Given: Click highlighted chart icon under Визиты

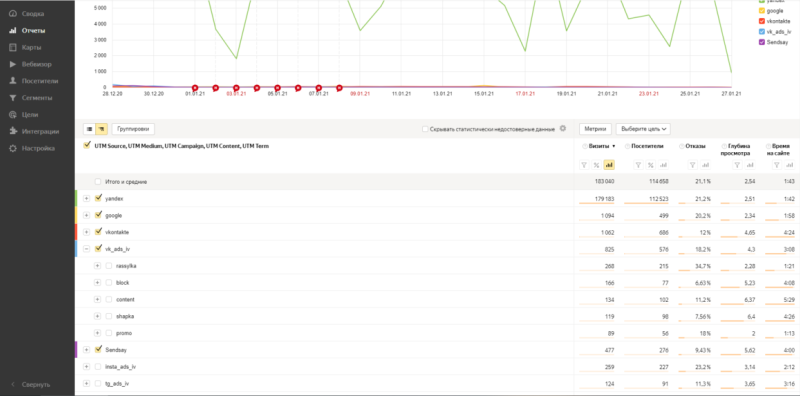Looking at the screenshot, I should [609, 165].
